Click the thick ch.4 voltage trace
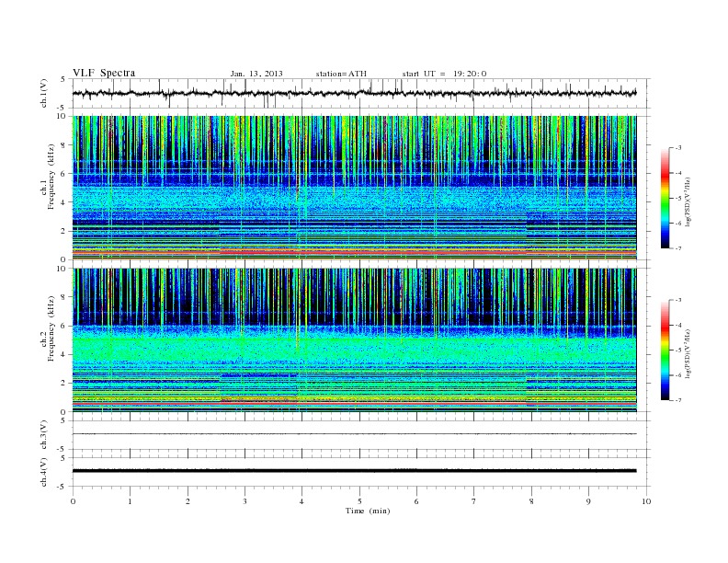This screenshot has width=728, height=563. click(x=354, y=471)
